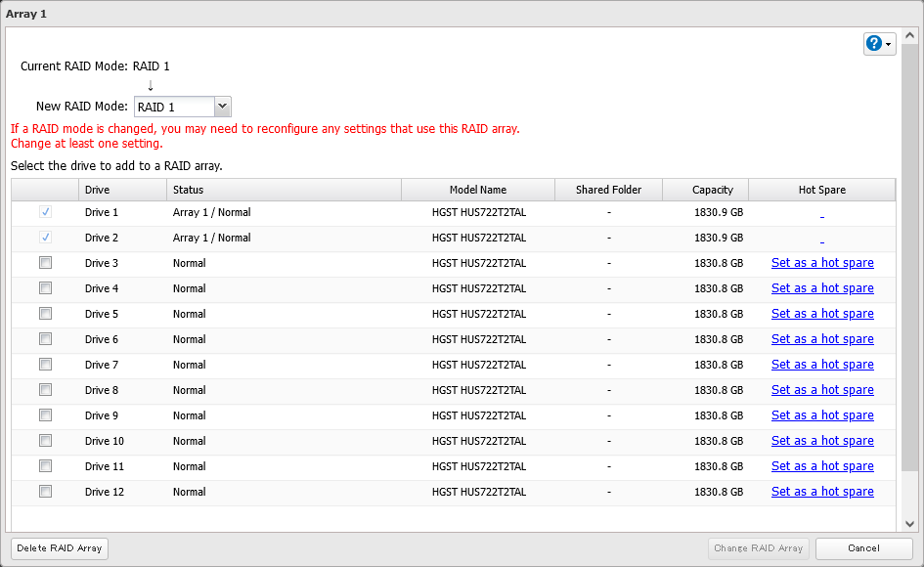Open the help icon menu
The image size is (924, 567).
879,44
